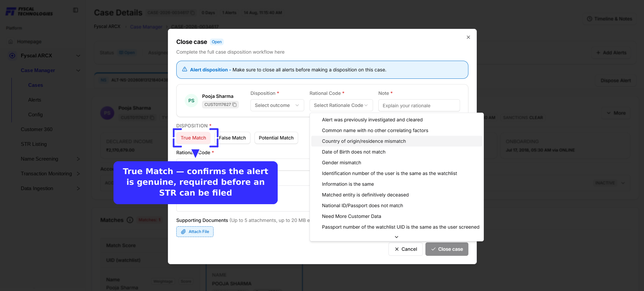Screen dimensions: 644x291
Task: Open Customer 360 in the sidebar
Action: click(x=37, y=129)
